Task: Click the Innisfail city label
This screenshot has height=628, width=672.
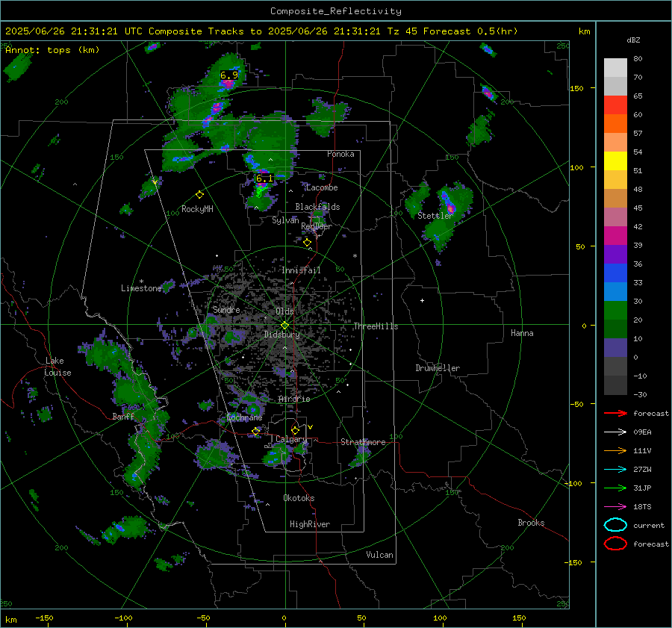Action: coord(301,270)
